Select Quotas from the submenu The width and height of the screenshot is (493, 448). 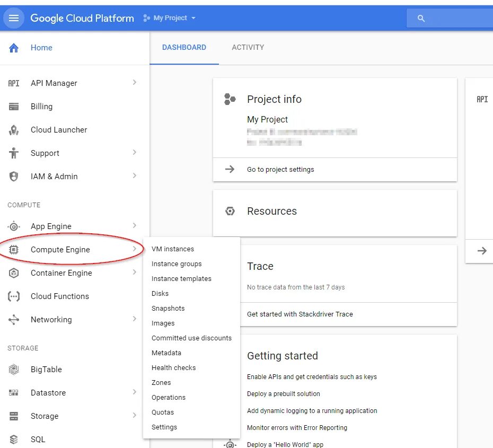[163, 412]
